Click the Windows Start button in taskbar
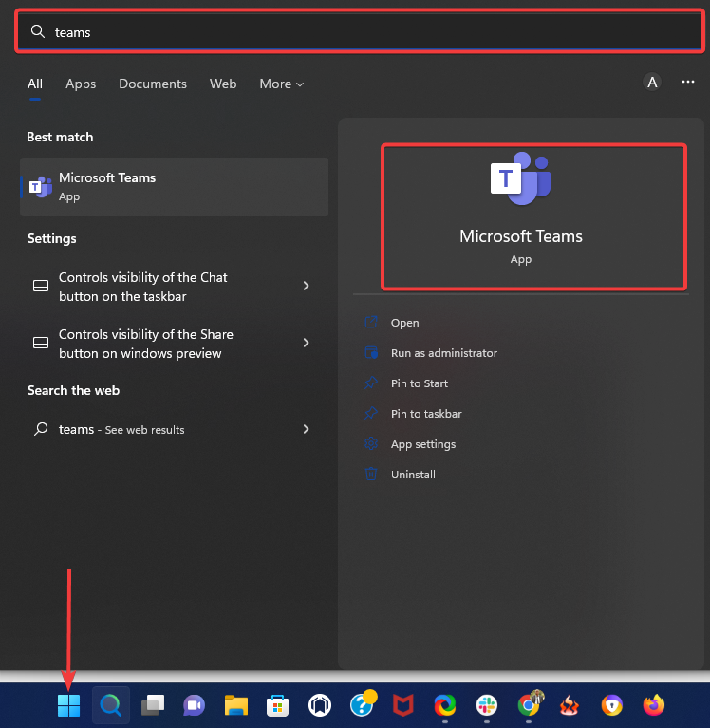 [x=68, y=705]
